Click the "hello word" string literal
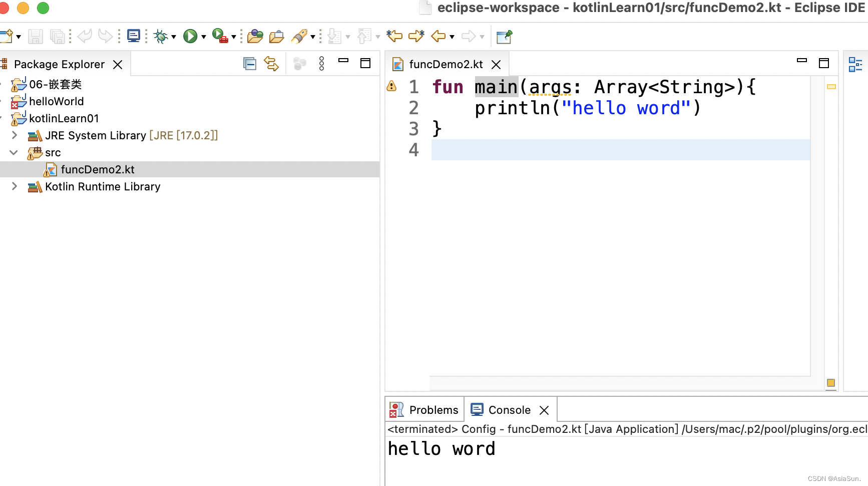Image resolution: width=868 pixels, height=486 pixels. point(626,108)
